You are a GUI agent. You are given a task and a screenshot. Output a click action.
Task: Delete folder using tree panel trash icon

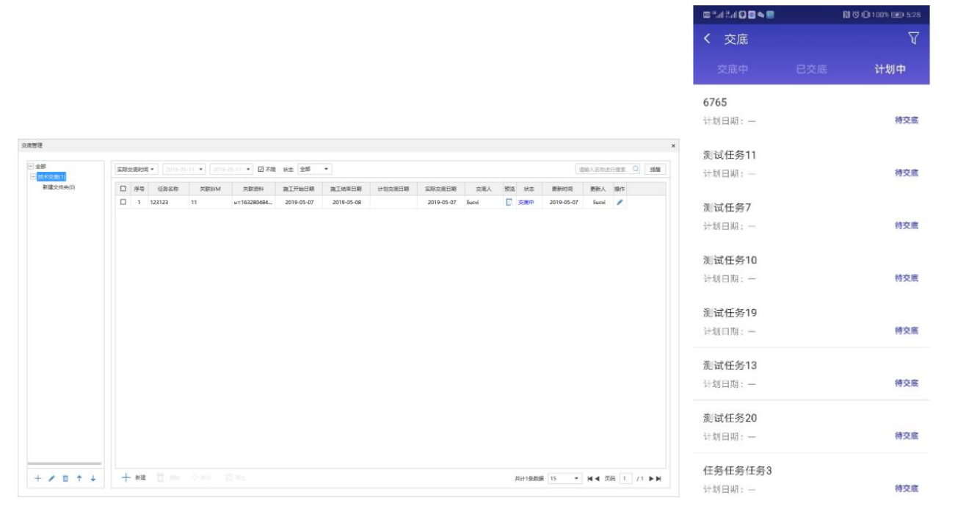point(65,478)
